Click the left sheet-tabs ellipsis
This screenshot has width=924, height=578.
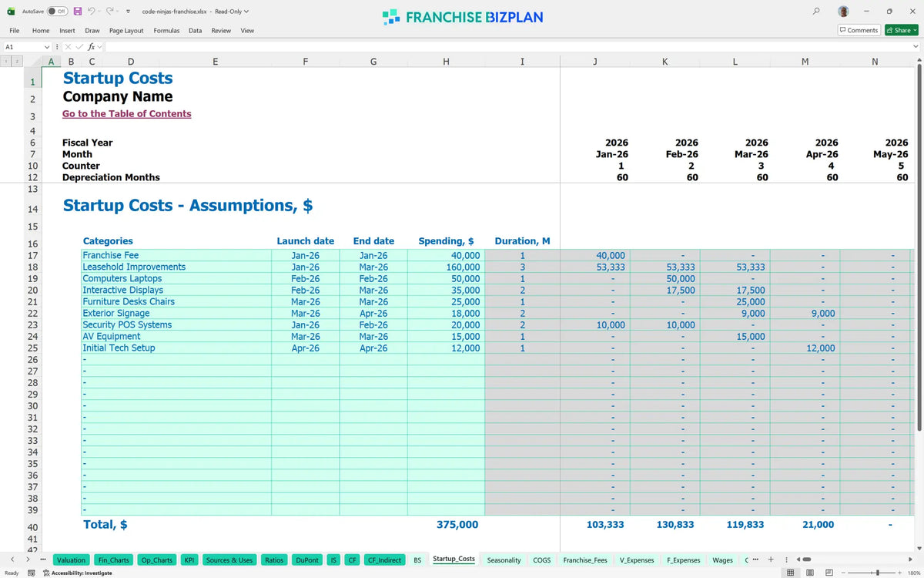[x=42, y=560]
